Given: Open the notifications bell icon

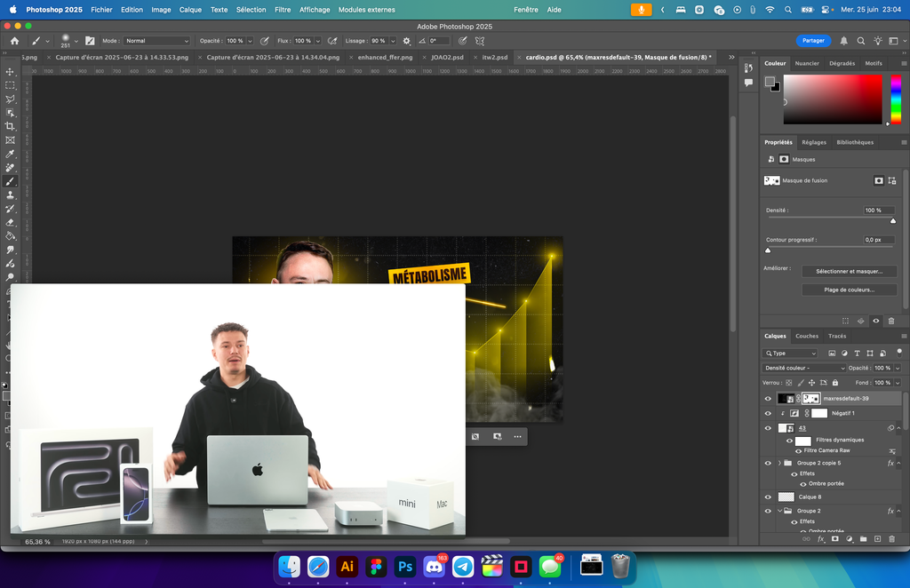Looking at the screenshot, I should (844, 41).
